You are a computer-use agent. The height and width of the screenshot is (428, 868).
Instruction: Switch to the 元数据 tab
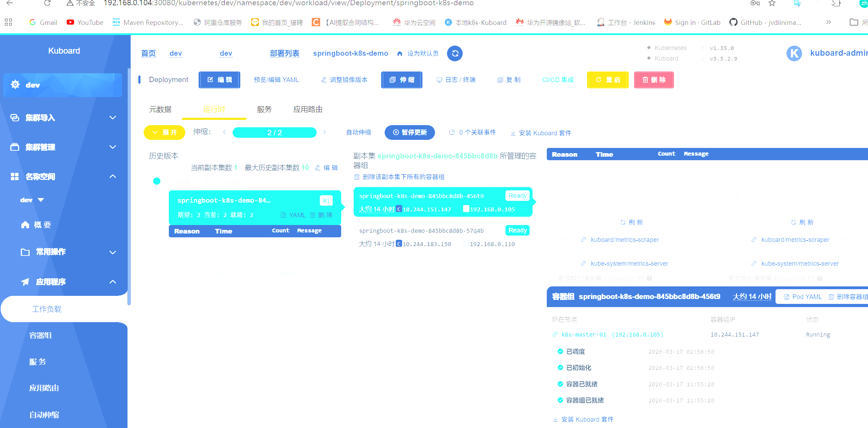[x=160, y=109]
